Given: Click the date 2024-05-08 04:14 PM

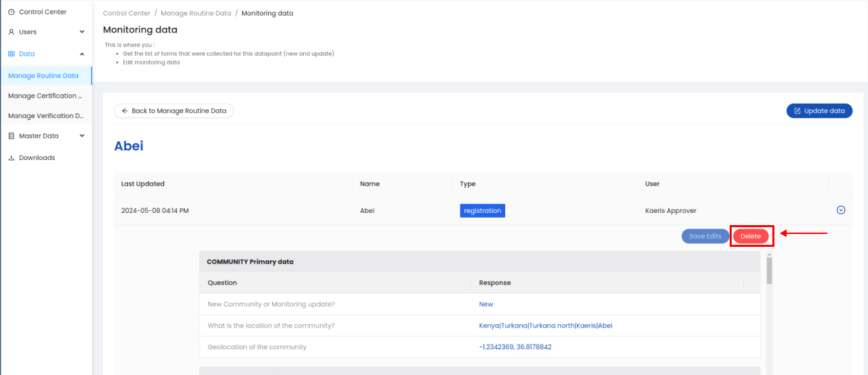Looking at the screenshot, I should point(155,211).
